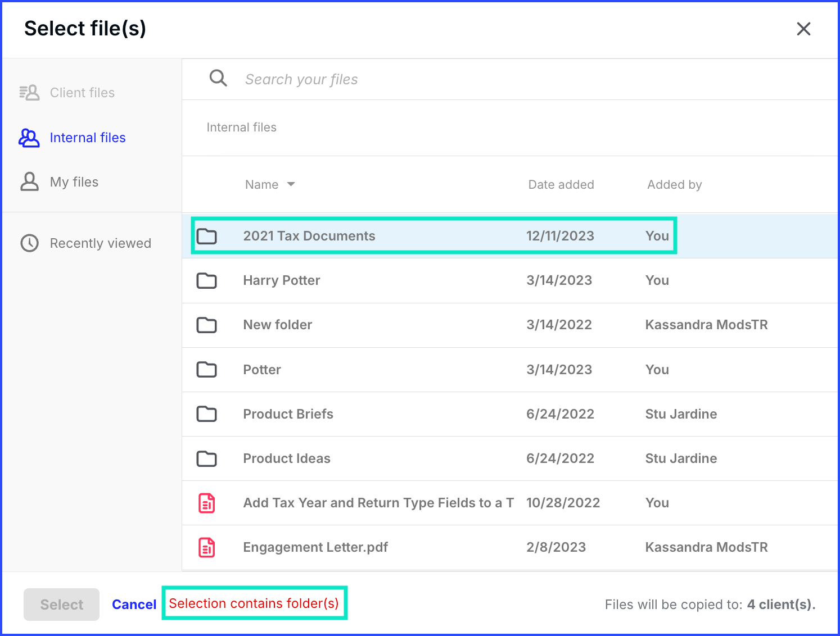Click the Selection contains folder(s) warning
The image size is (840, 636).
click(254, 603)
